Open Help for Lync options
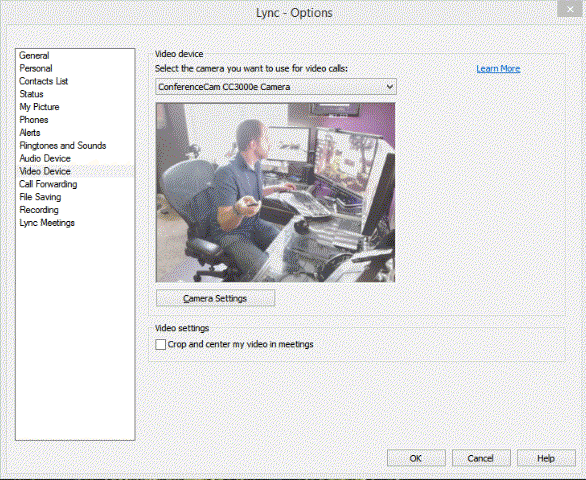 pos(546,458)
